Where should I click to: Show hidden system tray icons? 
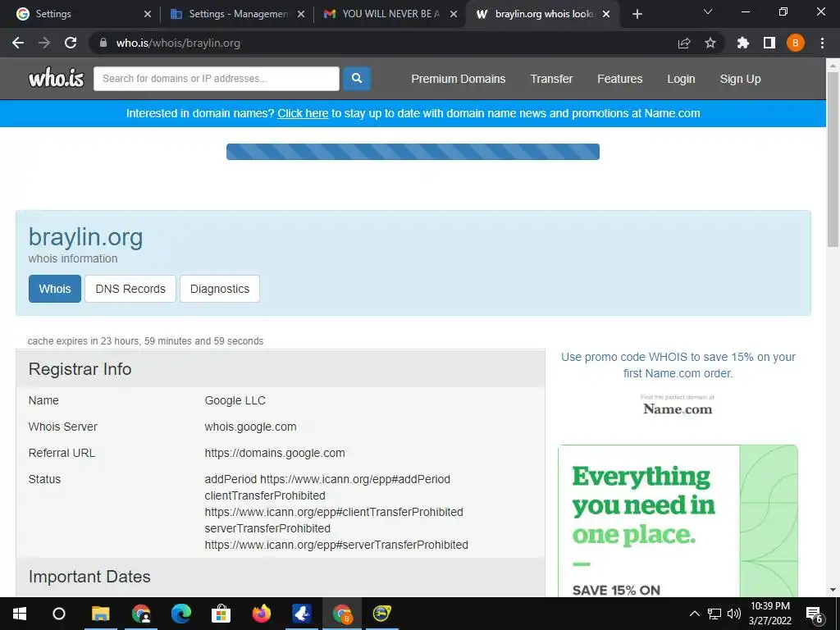(x=694, y=614)
